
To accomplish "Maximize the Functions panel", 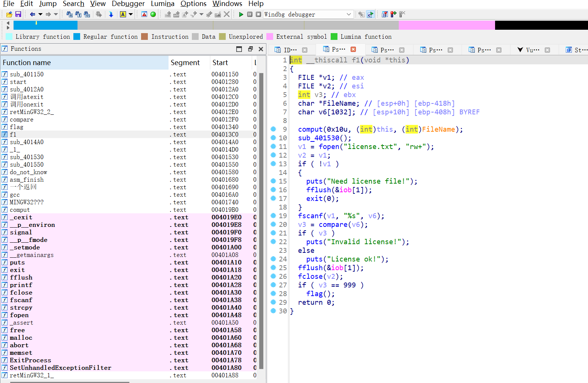I will pos(239,49).
